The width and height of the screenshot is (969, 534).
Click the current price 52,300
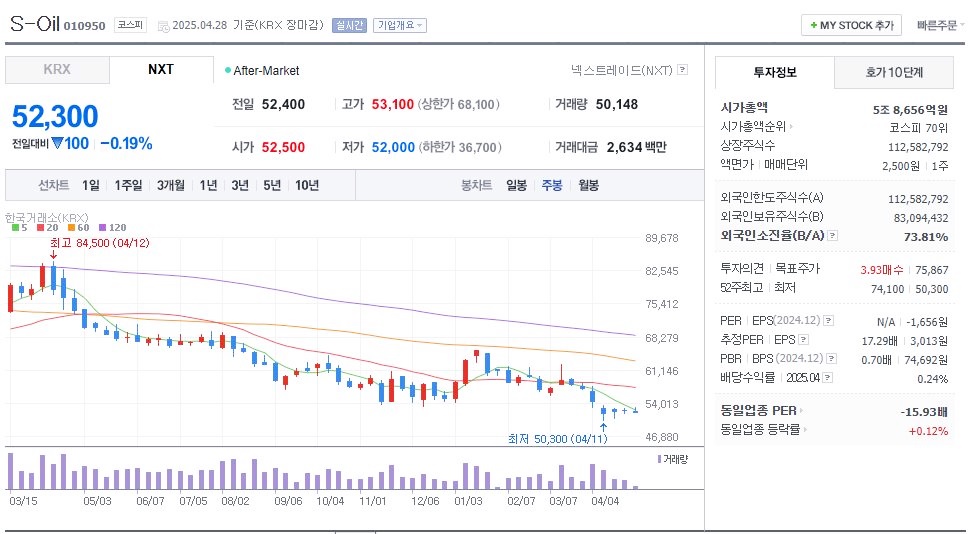pos(55,116)
